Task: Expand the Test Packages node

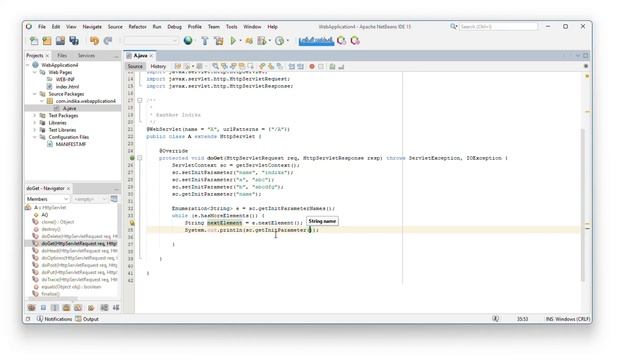Action: tap(35, 116)
